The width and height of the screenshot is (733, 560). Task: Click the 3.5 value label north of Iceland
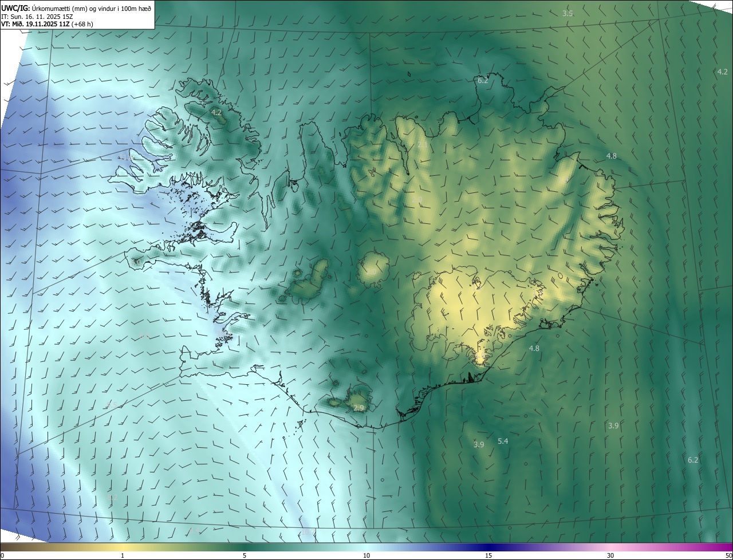coord(568,13)
